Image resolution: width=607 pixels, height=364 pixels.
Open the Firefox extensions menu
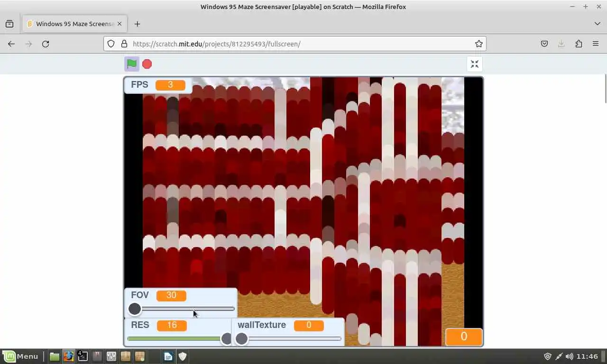click(579, 44)
